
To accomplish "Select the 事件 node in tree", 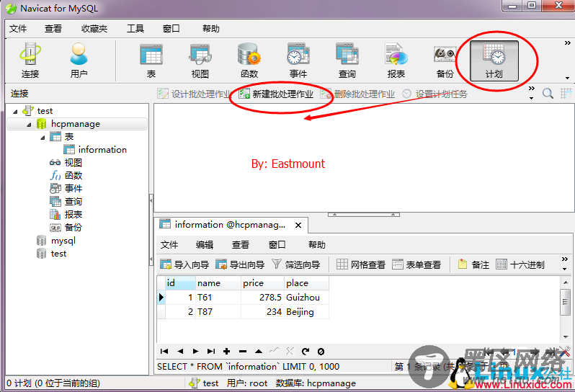I will (66, 189).
